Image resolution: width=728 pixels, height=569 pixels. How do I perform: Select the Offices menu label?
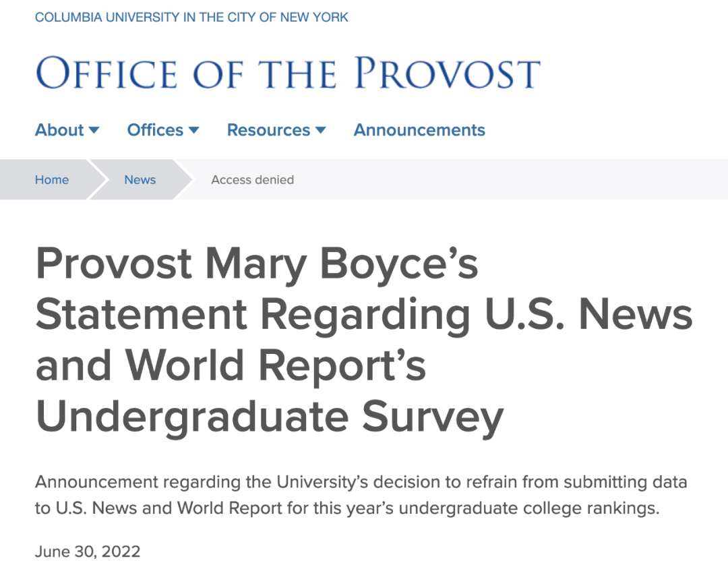coord(155,130)
